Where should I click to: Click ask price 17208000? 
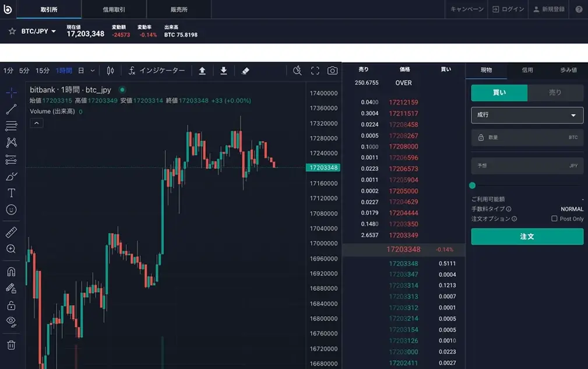[403, 147]
